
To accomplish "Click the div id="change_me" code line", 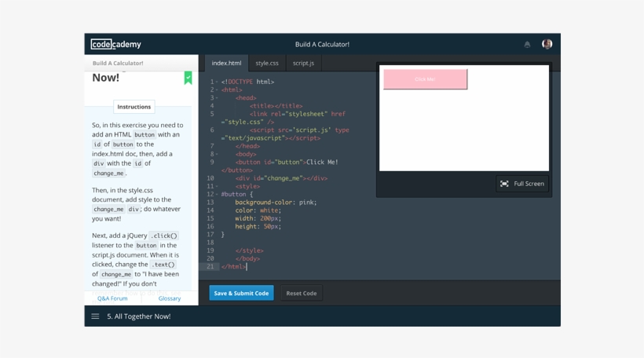I will [x=281, y=178].
